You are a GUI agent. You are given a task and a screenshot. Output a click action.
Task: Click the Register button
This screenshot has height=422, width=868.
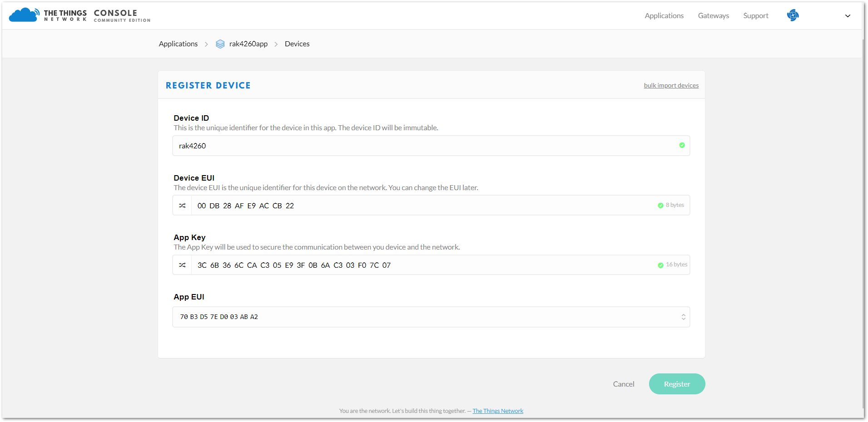pos(677,384)
